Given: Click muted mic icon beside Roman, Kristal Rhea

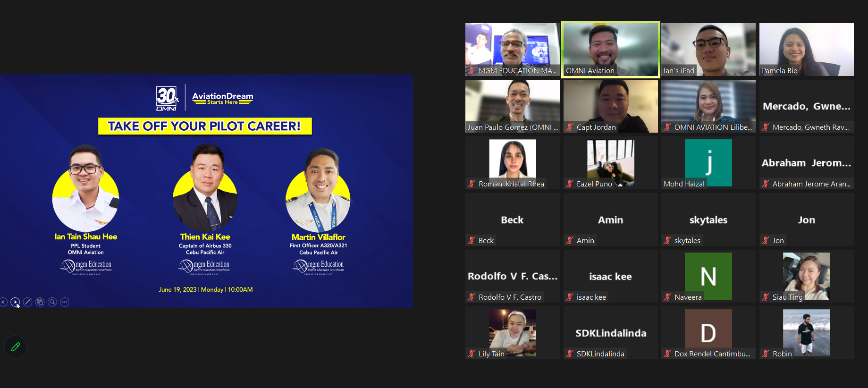Looking at the screenshot, I should point(472,184).
